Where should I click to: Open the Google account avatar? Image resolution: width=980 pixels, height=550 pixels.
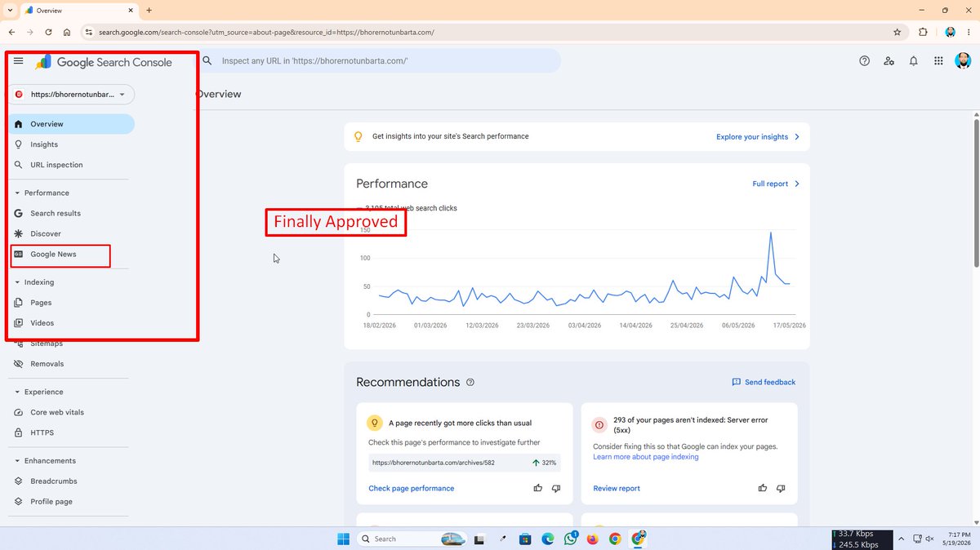click(963, 61)
